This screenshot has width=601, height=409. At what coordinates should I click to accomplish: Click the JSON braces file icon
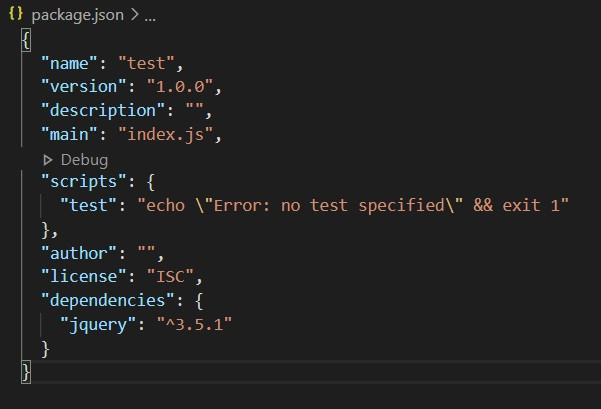click(16, 14)
